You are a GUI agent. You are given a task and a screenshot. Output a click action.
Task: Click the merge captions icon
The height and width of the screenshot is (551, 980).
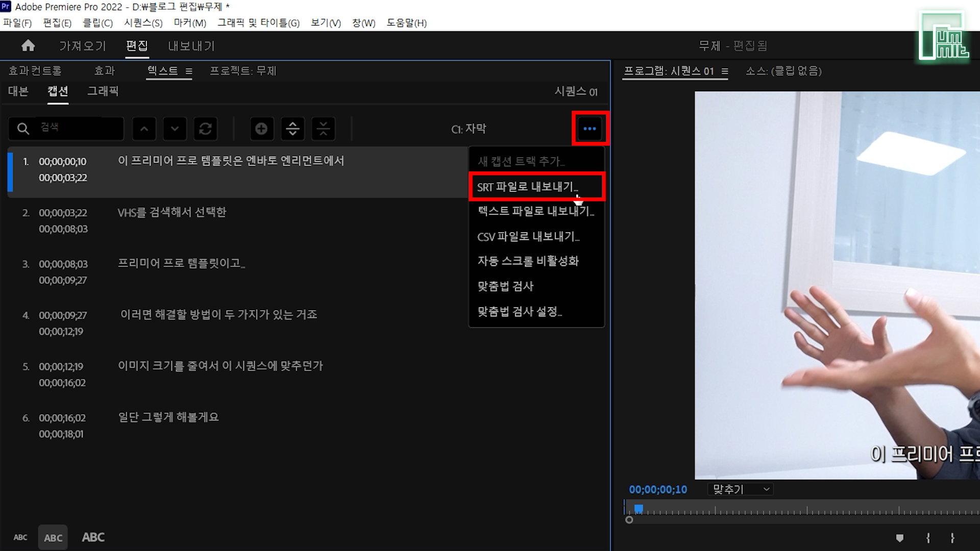tap(323, 129)
